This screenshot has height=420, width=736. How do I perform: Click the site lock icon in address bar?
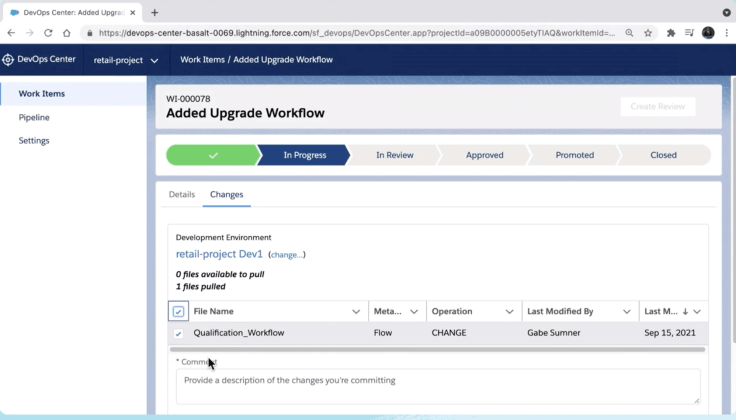tap(89, 33)
